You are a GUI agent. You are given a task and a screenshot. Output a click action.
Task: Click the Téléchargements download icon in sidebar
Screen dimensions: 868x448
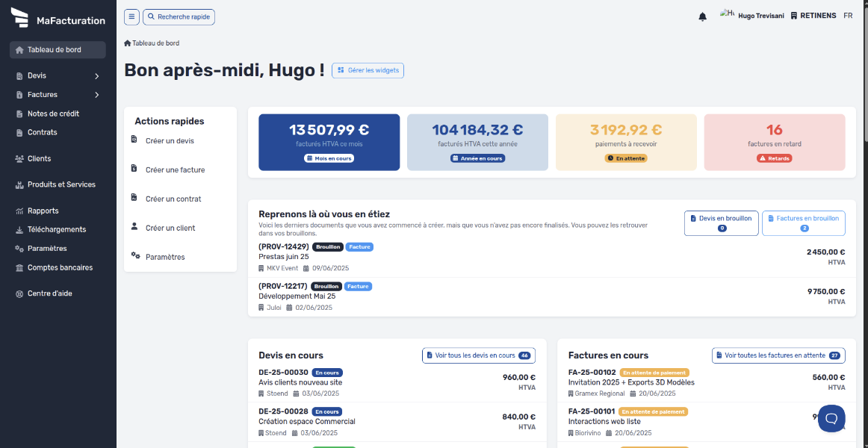coord(19,229)
